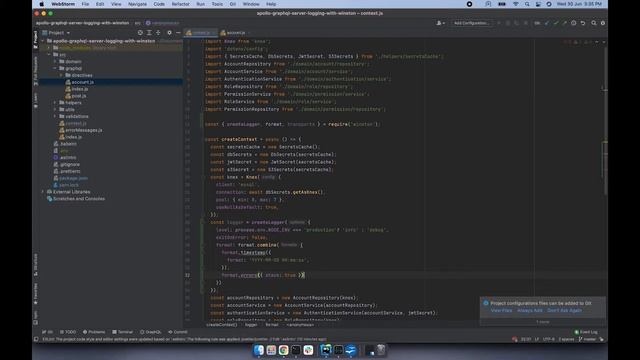Open the TODO tool window
The height and width of the screenshot is (360, 640).
tap(68, 332)
